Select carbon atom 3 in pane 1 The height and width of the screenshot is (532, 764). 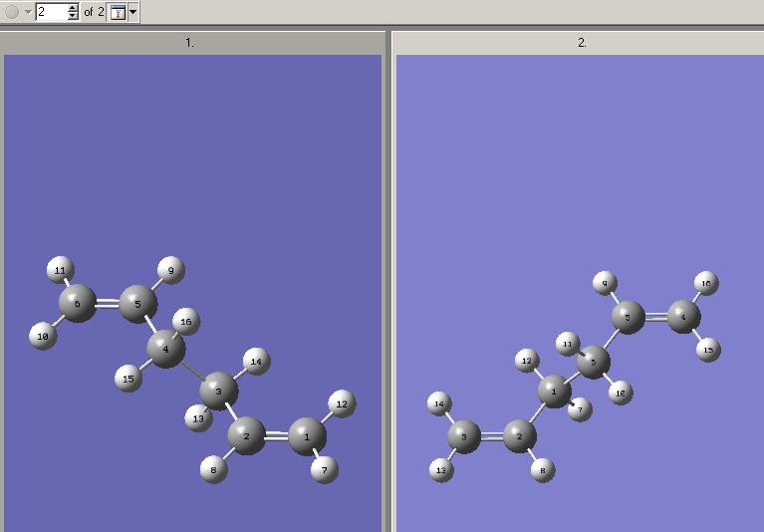click(219, 391)
